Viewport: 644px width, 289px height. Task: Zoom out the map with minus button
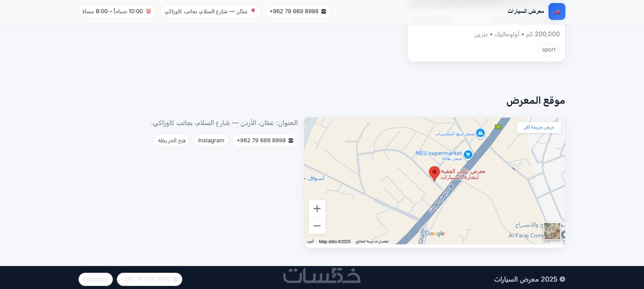[x=317, y=226]
